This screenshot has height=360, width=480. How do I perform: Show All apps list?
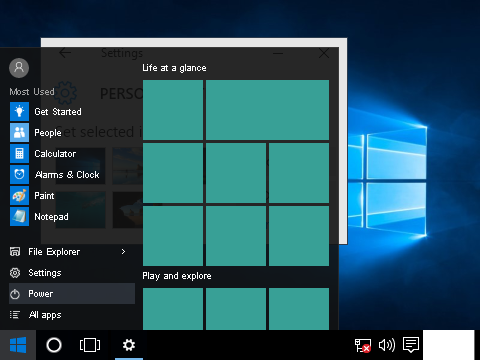[72, 315]
